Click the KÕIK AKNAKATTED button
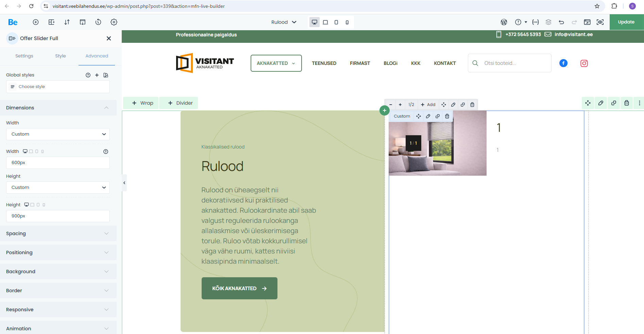This screenshot has width=644, height=334. 239,288
